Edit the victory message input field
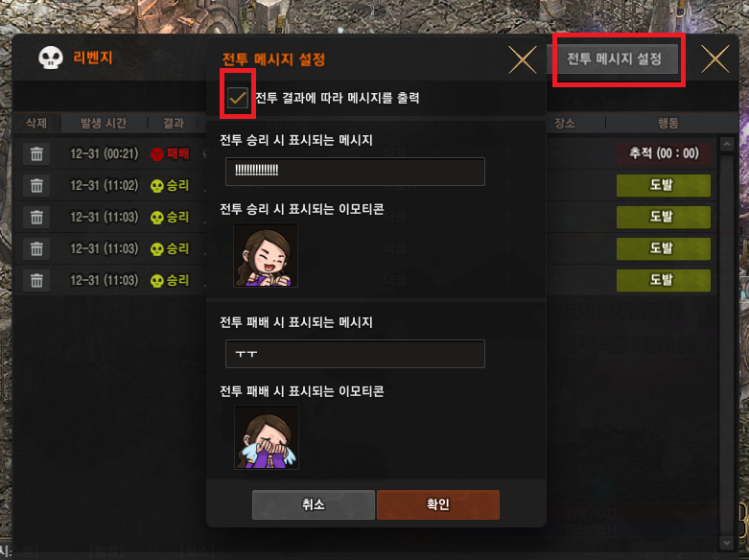Image resolution: width=749 pixels, height=560 pixels. [355, 171]
